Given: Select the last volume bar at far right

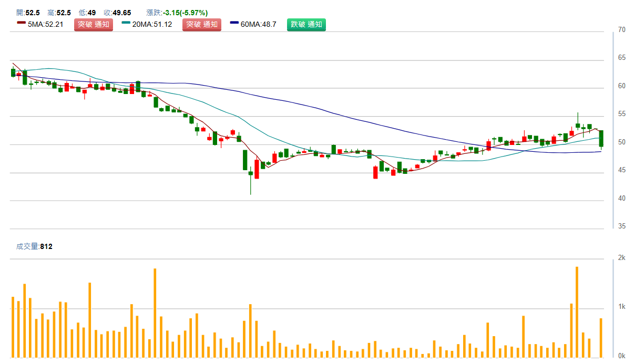Looking at the screenshot, I should click(x=601, y=338).
